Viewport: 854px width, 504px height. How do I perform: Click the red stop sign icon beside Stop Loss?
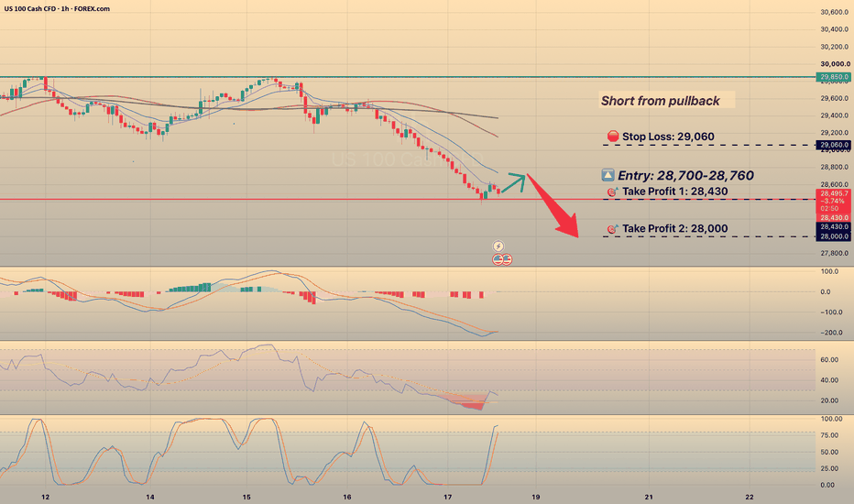613,137
